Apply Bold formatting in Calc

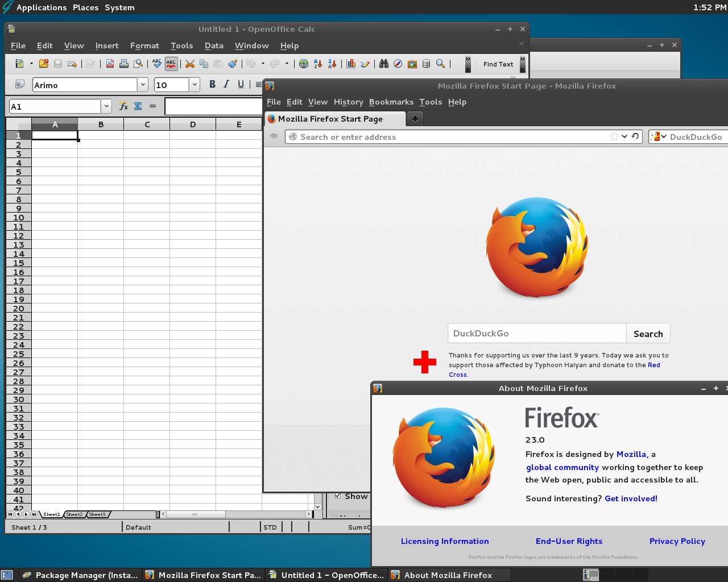(x=212, y=84)
